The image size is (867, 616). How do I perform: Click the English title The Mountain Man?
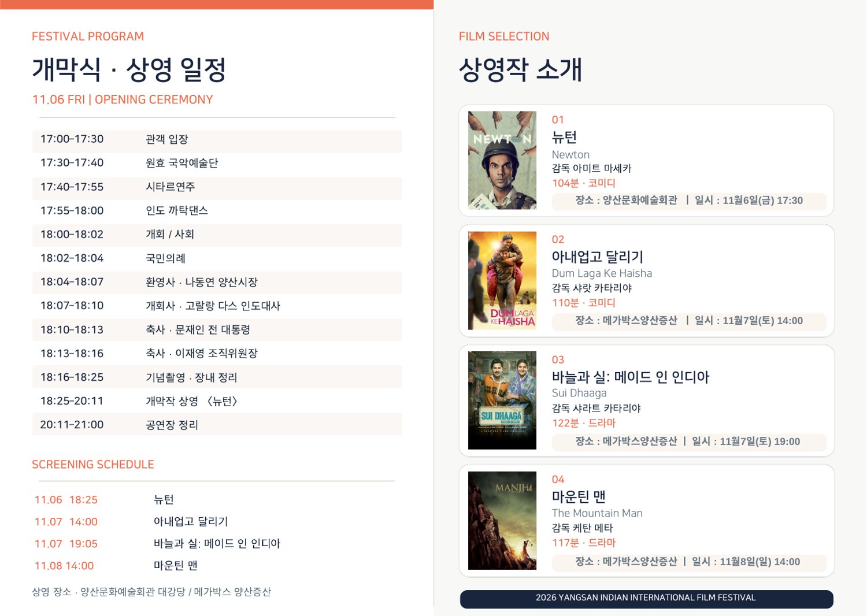[597, 513]
